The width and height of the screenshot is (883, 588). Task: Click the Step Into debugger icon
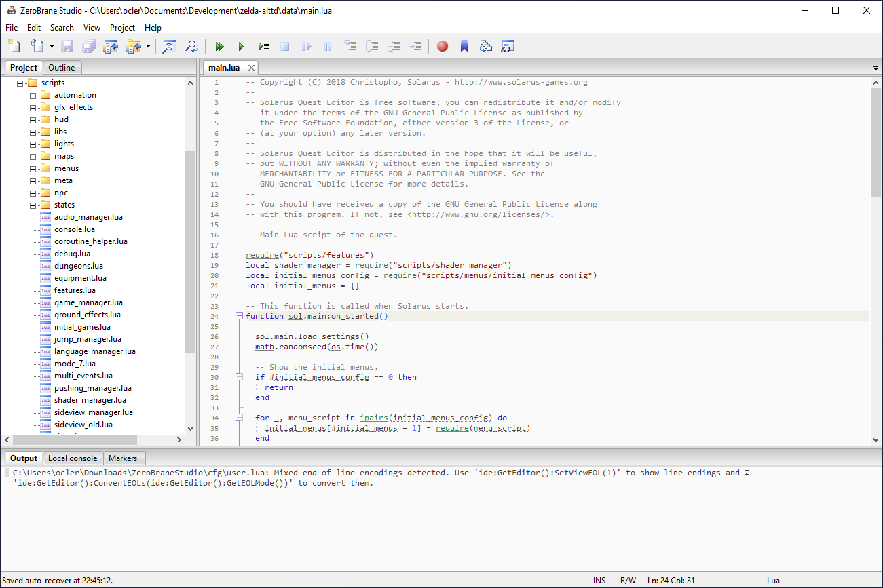[x=350, y=46]
